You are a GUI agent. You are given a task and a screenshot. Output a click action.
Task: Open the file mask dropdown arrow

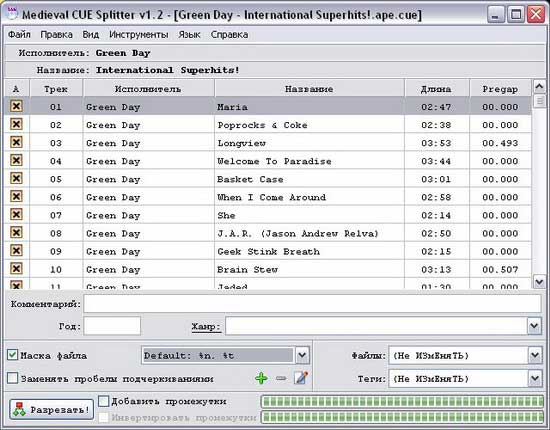point(302,355)
